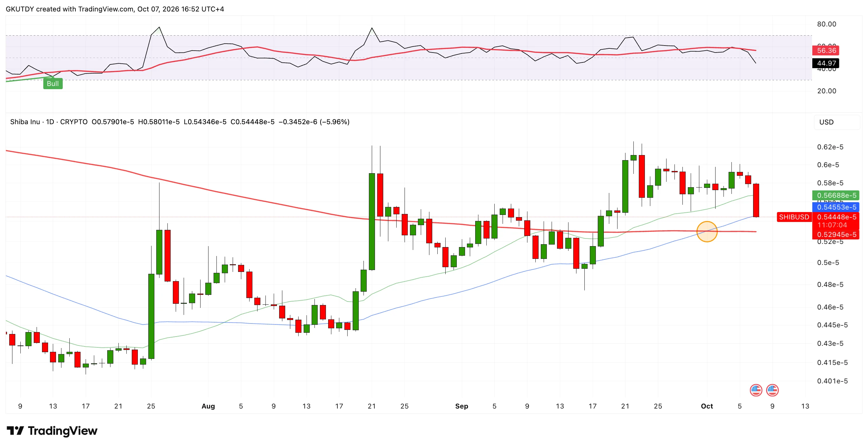Click the Sep month label on time axis
868x448 pixels.
(462, 406)
